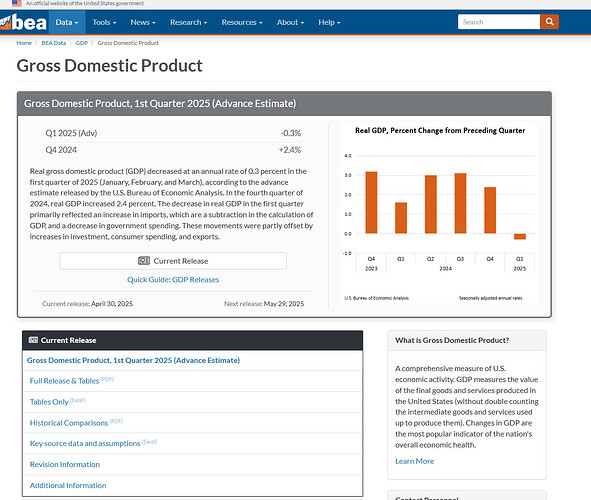Click What is Gross Domestic Product? heading
591x500 pixels.
[x=452, y=340]
